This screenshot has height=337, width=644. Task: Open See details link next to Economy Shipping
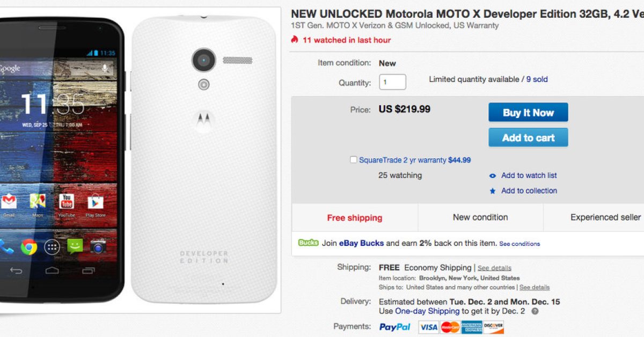click(494, 268)
